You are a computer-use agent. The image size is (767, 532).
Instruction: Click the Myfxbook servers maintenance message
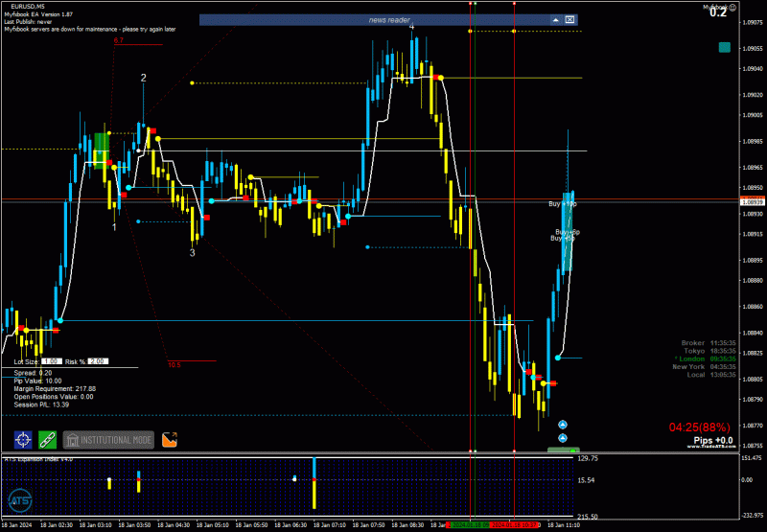(x=90, y=29)
